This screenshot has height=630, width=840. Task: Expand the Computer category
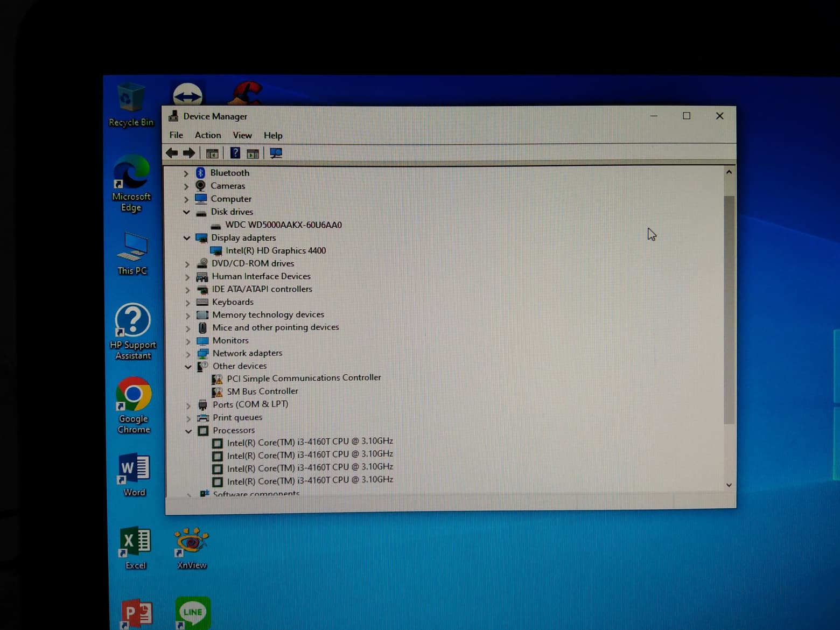(186, 199)
